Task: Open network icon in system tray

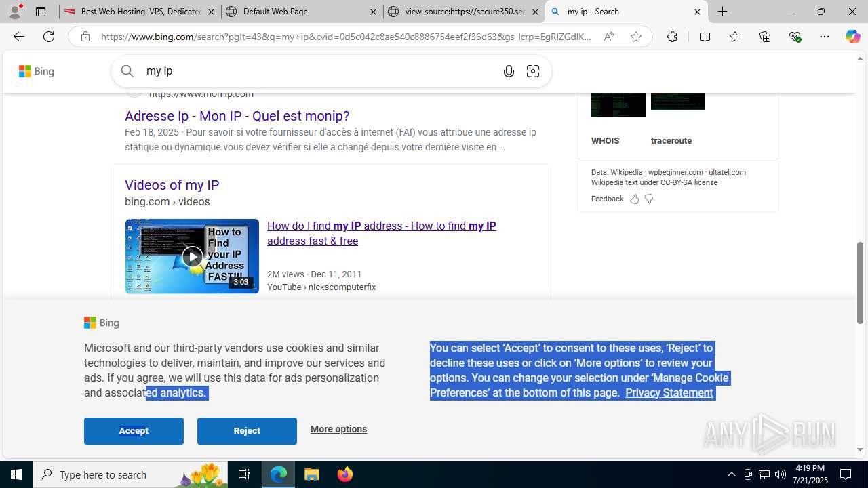Action: click(x=764, y=474)
